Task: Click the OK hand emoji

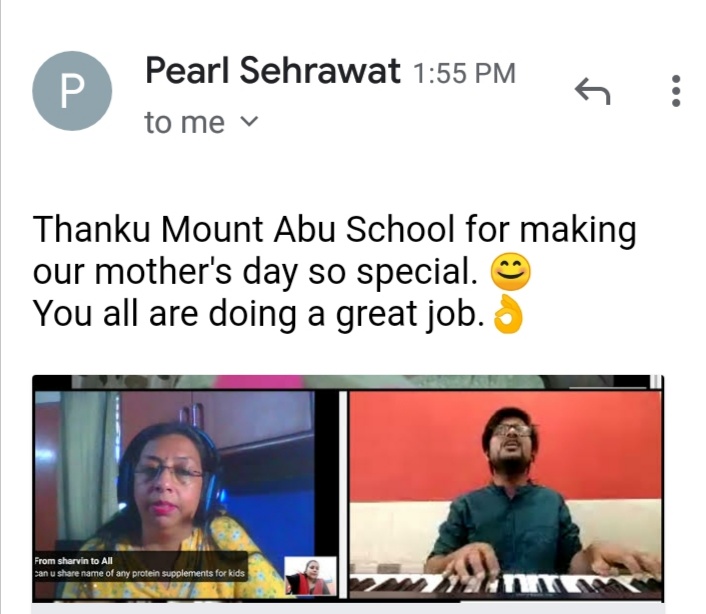Action: 508,314
